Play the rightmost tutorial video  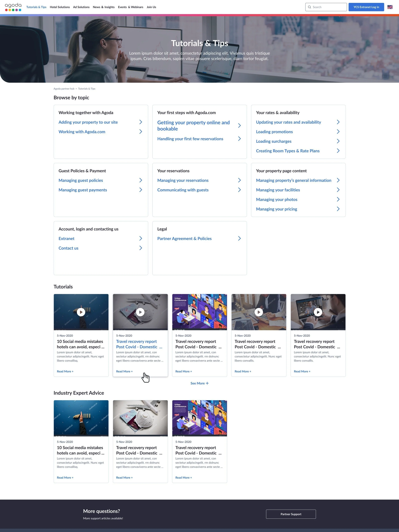pos(318,312)
